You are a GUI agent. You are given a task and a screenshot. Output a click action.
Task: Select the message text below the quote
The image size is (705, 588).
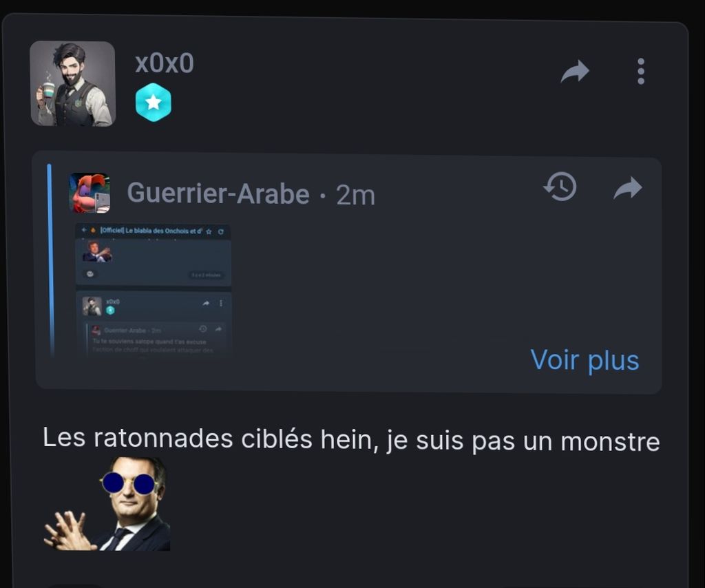coord(351,439)
